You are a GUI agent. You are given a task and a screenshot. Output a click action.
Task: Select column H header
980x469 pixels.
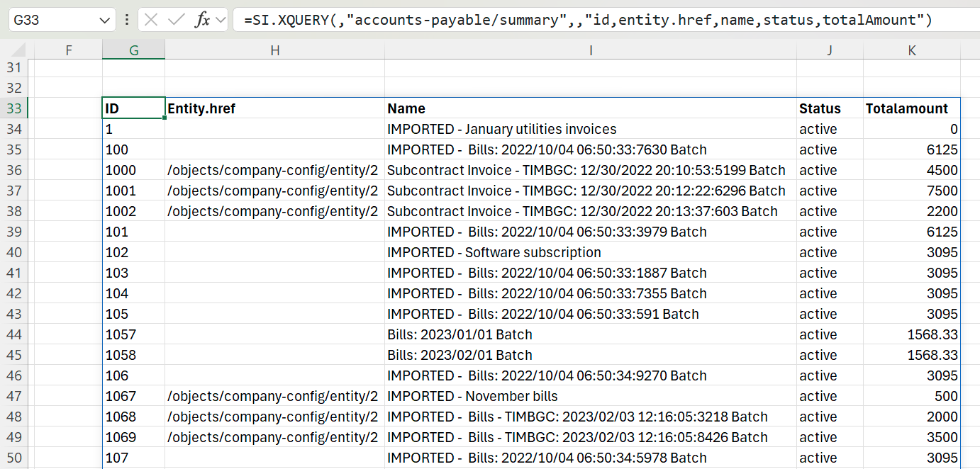coord(275,50)
